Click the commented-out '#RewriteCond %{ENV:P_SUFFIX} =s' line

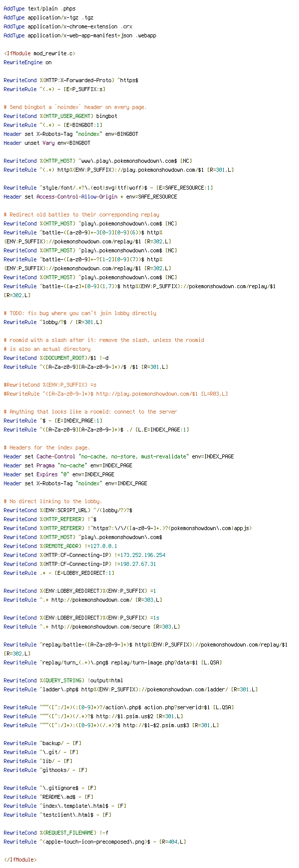50,385
